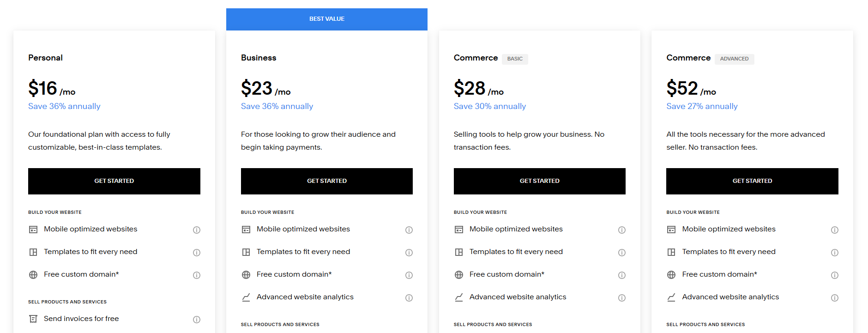868x333 pixels.
Task: Click Save 27% annually in Commerce Advanced
Action: 702,106
